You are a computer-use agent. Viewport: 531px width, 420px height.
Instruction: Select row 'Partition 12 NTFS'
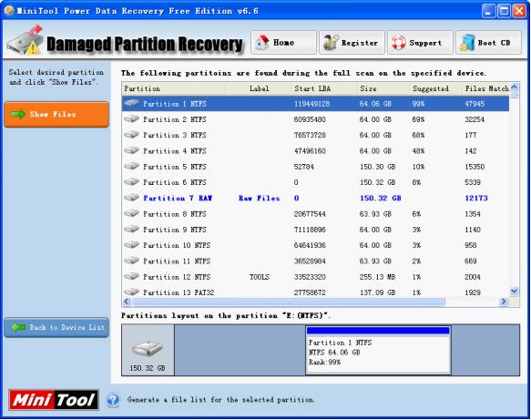[316, 277]
